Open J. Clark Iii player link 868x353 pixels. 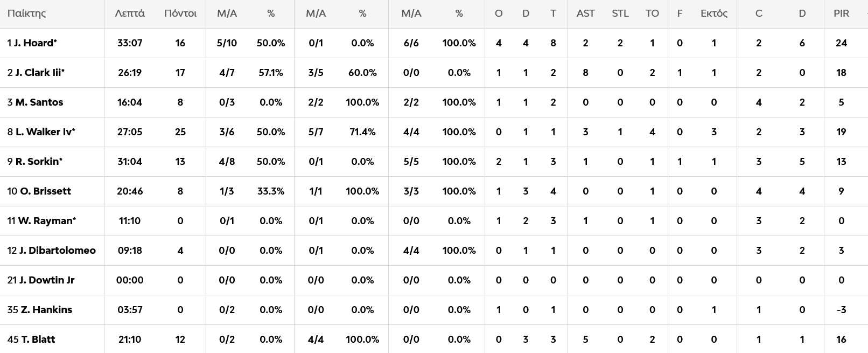[39, 73]
